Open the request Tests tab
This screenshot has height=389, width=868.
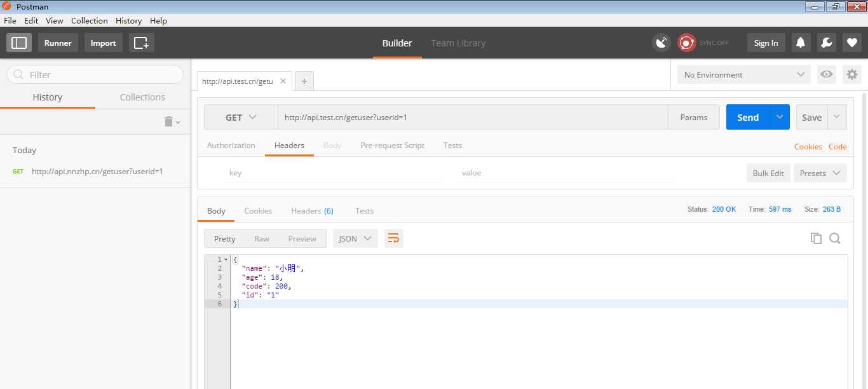click(452, 146)
